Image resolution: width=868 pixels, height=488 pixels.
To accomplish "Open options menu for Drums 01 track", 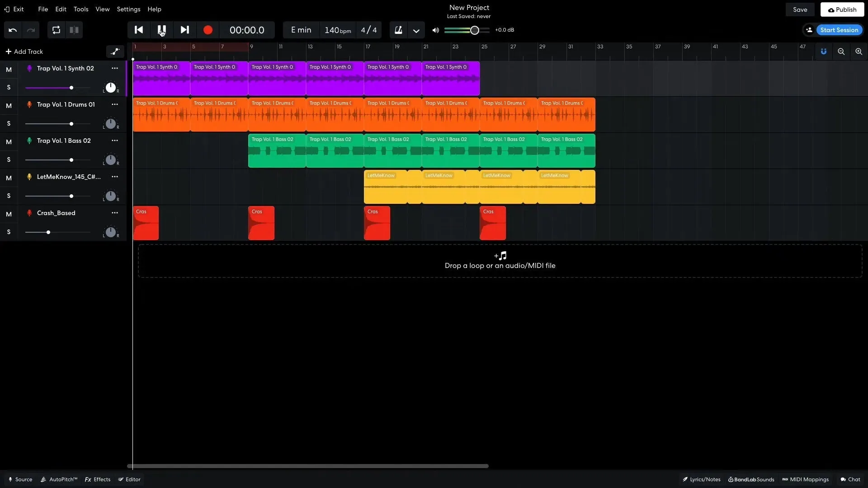I will (115, 104).
